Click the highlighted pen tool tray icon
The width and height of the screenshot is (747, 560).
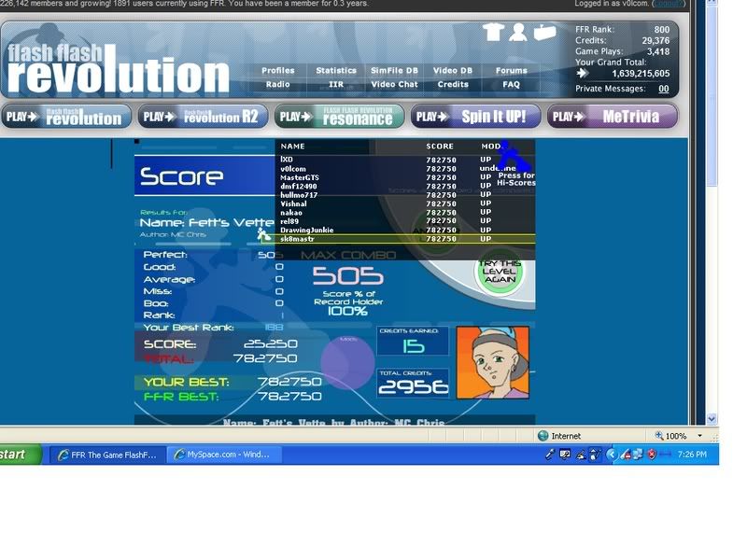595,455
